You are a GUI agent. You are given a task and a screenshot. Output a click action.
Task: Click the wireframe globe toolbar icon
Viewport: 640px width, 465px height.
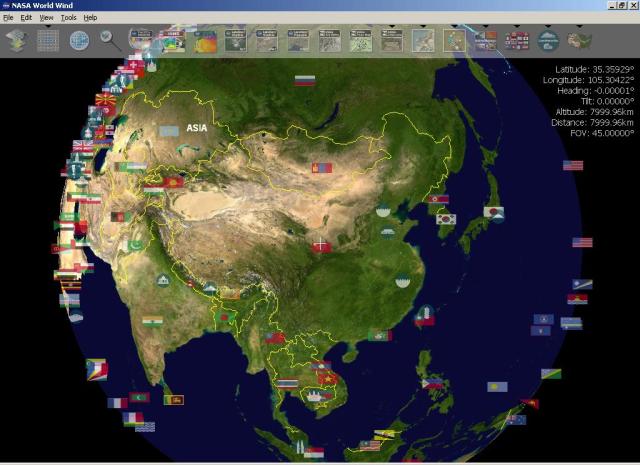tap(79, 40)
